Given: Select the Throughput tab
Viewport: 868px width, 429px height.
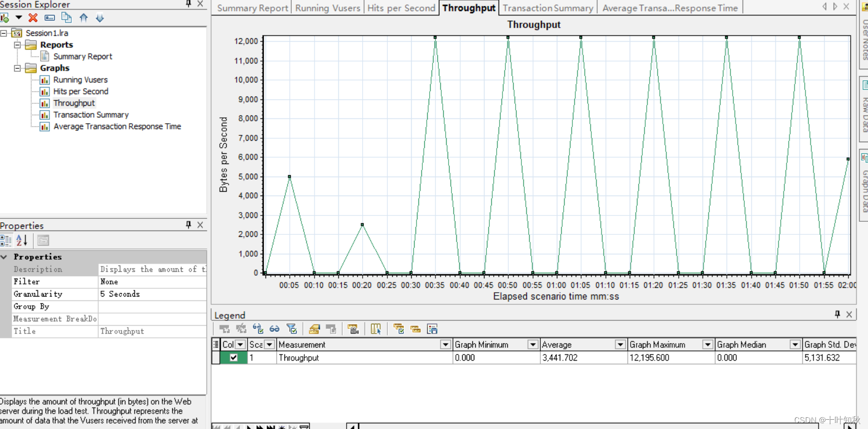Looking at the screenshot, I should tap(469, 8).
